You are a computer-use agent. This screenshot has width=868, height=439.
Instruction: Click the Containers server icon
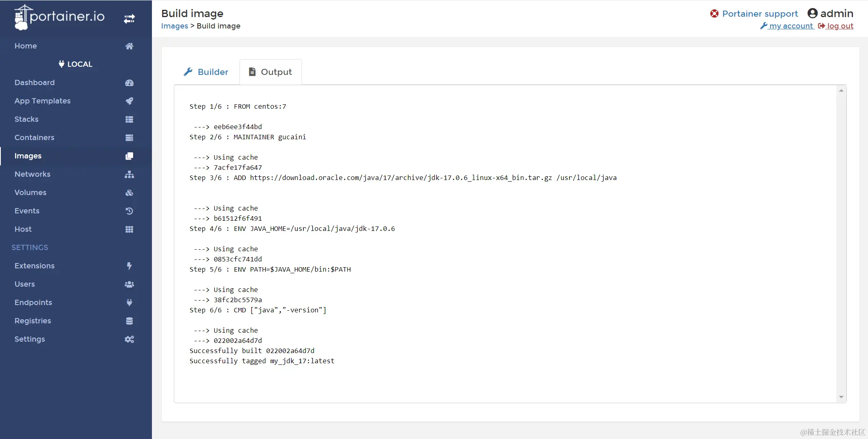(129, 138)
